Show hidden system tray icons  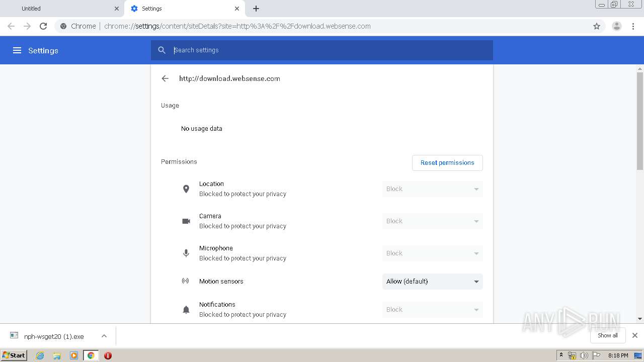click(561, 355)
